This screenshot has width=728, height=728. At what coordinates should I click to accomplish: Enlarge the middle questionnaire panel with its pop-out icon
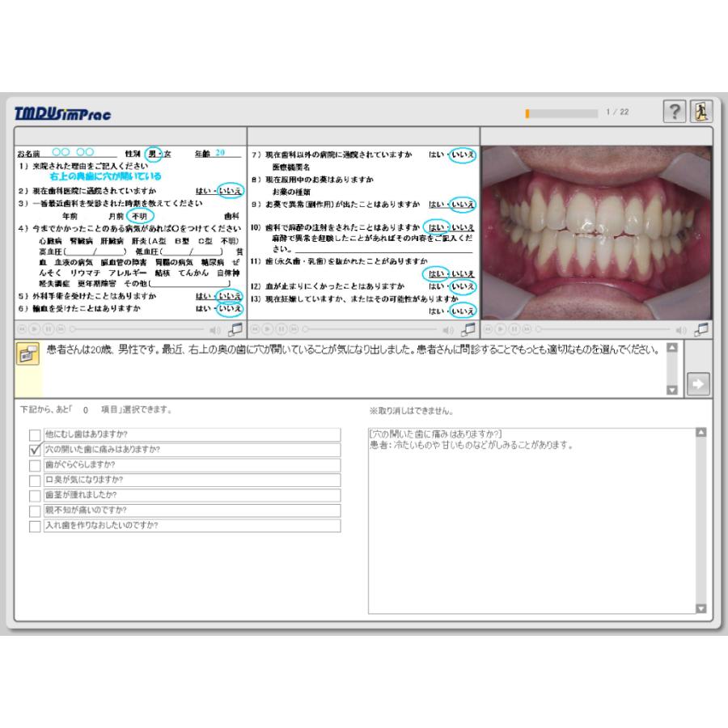(x=468, y=330)
